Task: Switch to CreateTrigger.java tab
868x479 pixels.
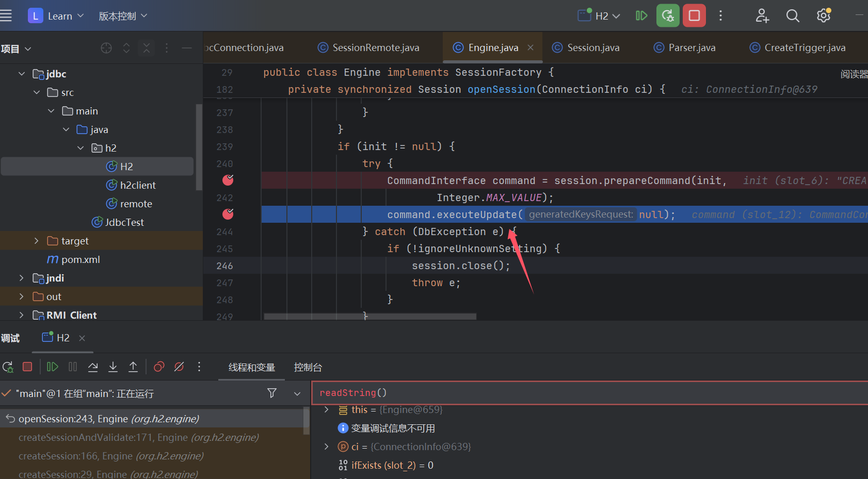Action: point(798,47)
